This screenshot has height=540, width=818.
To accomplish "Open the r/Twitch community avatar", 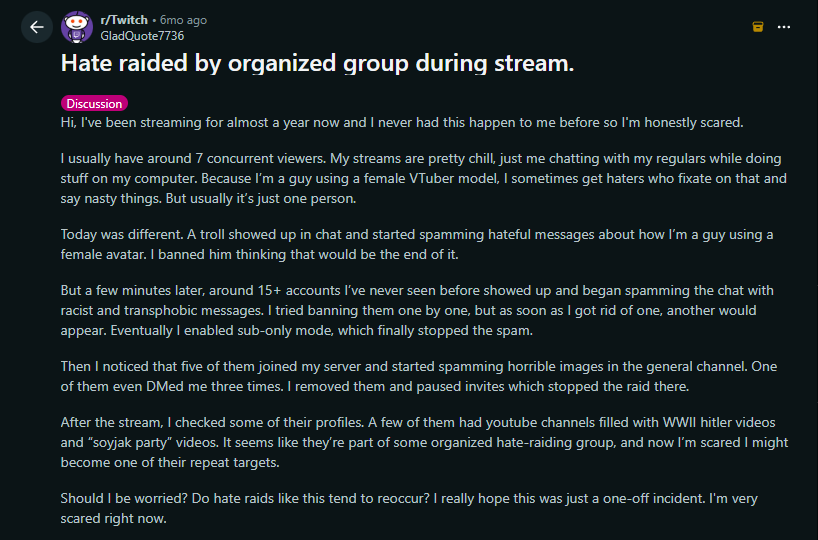I will 77,27.
